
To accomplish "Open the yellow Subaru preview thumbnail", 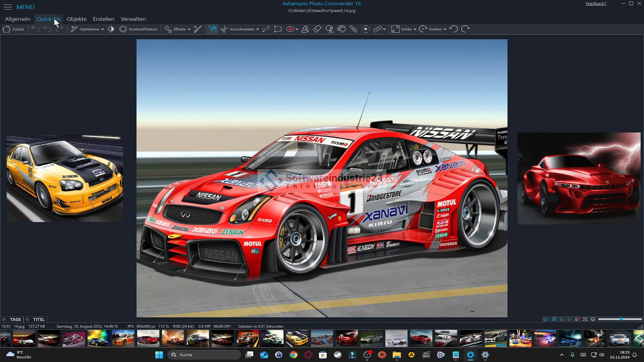I will [x=65, y=178].
